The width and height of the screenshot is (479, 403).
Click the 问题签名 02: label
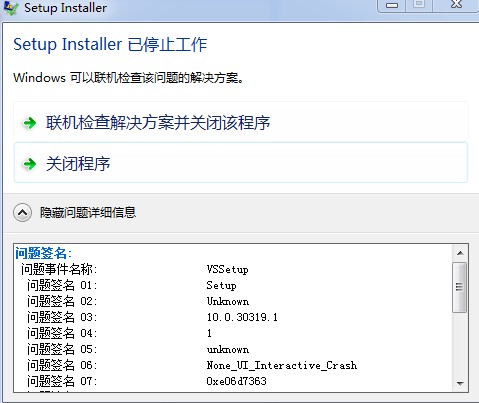tap(62, 301)
